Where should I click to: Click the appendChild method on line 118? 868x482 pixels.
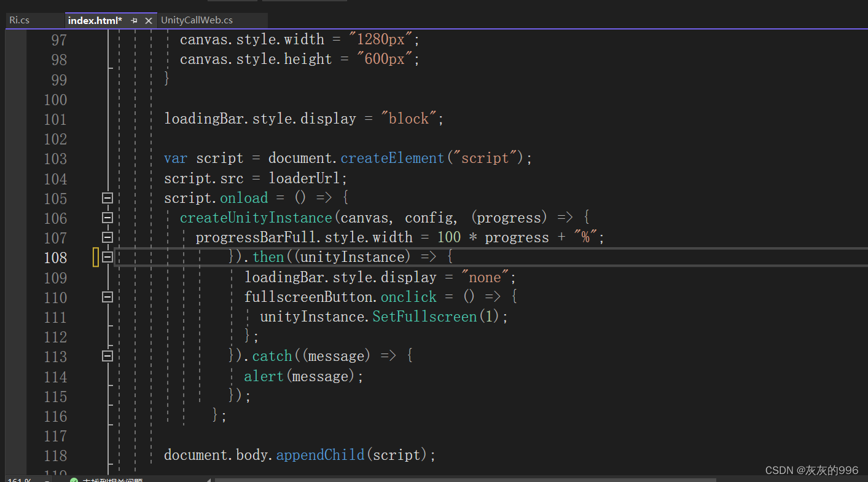click(321, 455)
